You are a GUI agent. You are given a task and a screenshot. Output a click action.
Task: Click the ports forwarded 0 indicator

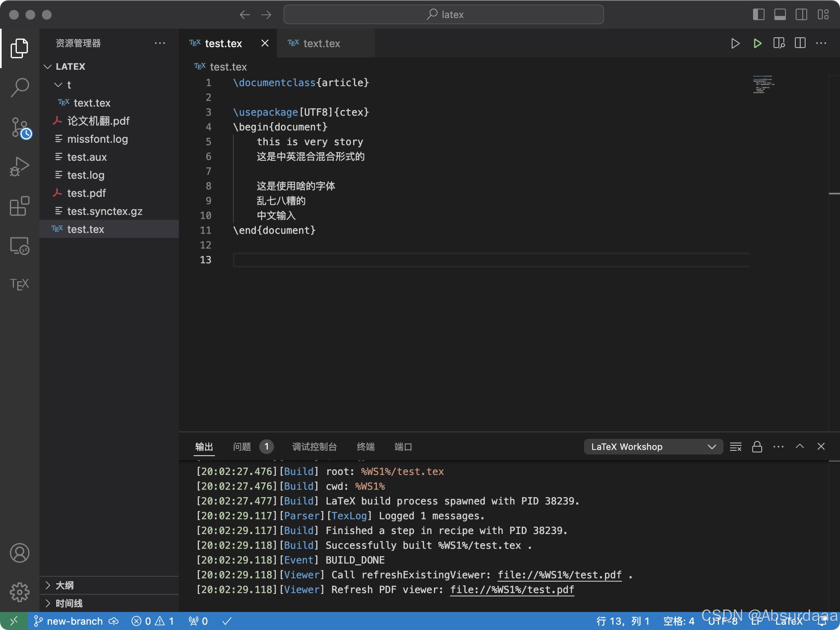(198, 621)
